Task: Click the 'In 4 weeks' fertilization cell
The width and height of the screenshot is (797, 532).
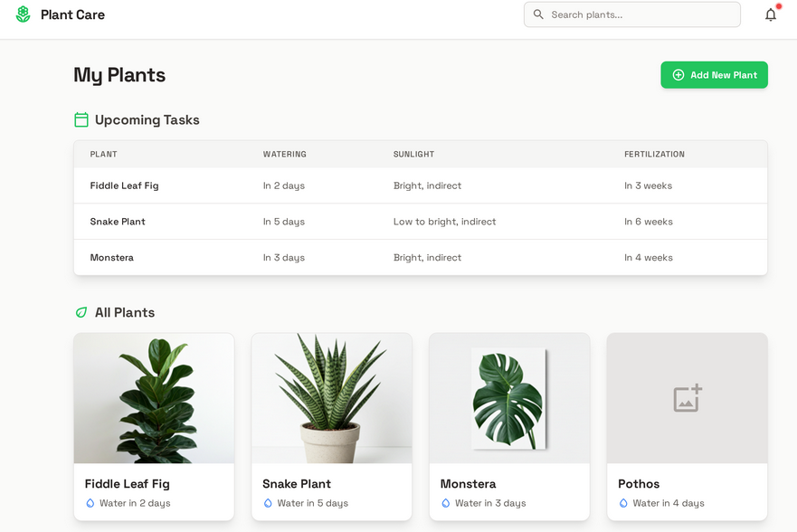Action: [648, 258]
